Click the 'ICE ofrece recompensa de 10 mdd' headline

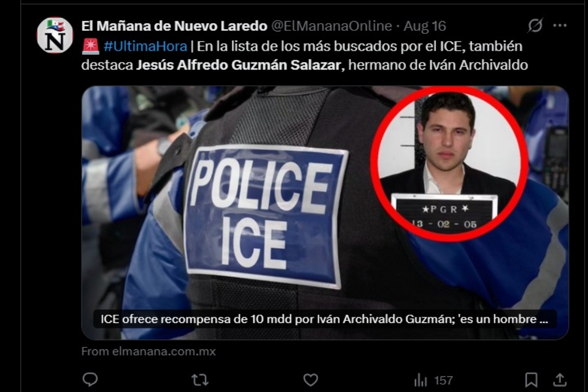tap(325, 319)
